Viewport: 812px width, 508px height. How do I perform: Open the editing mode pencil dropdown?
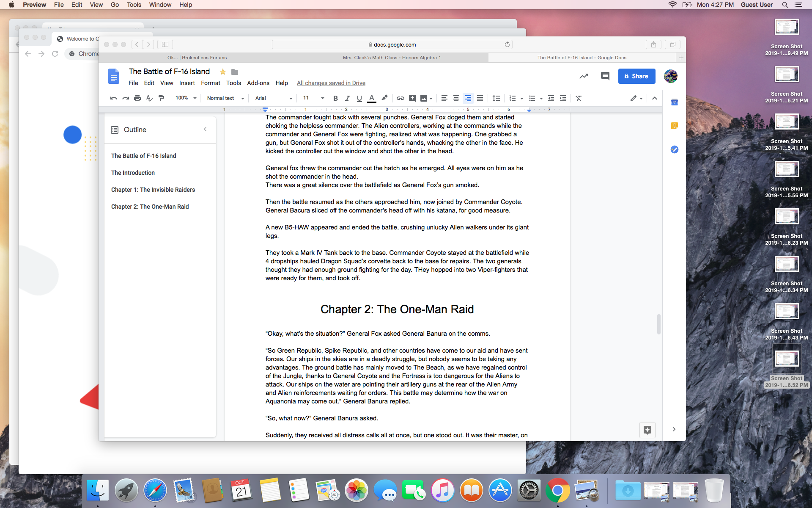636,98
